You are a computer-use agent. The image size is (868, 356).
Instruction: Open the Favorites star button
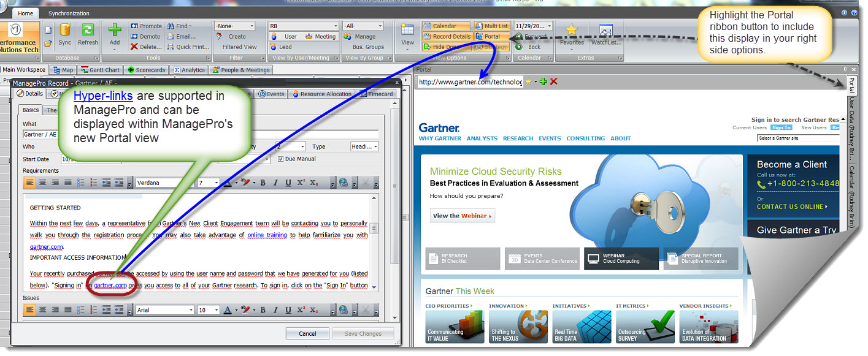click(x=572, y=36)
